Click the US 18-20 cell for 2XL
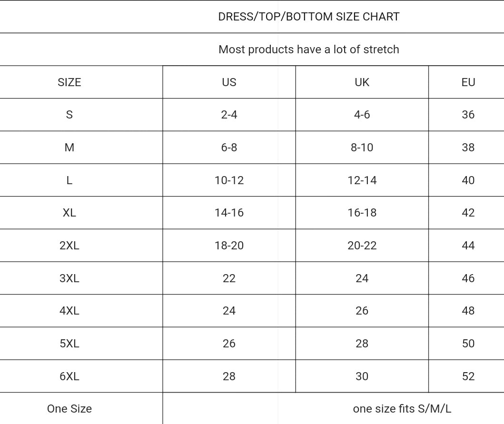Image resolution: width=504 pixels, height=424 pixels. coord(229,246)
